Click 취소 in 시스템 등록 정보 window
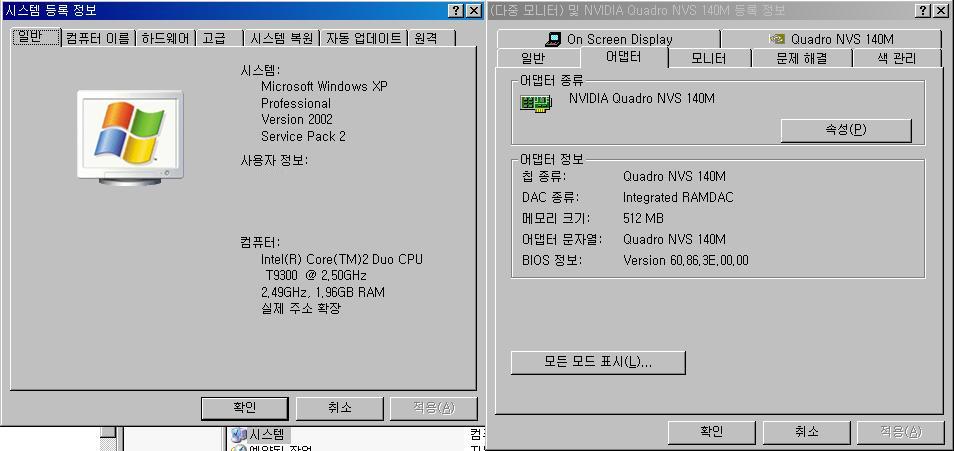954x451 pixels. [x=339, y=408]
